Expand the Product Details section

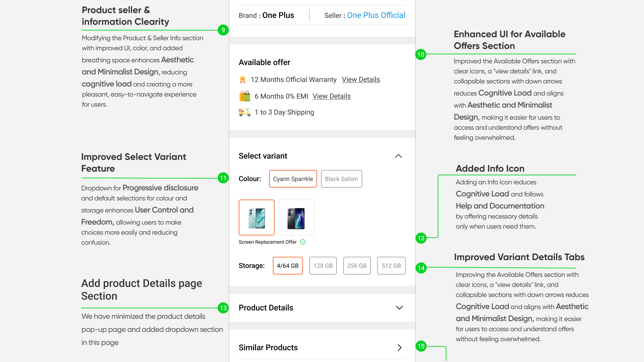click(399, 308)
